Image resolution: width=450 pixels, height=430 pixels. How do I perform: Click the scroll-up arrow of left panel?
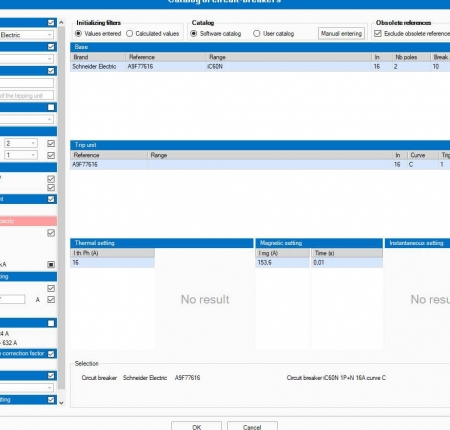pos(61,23)
